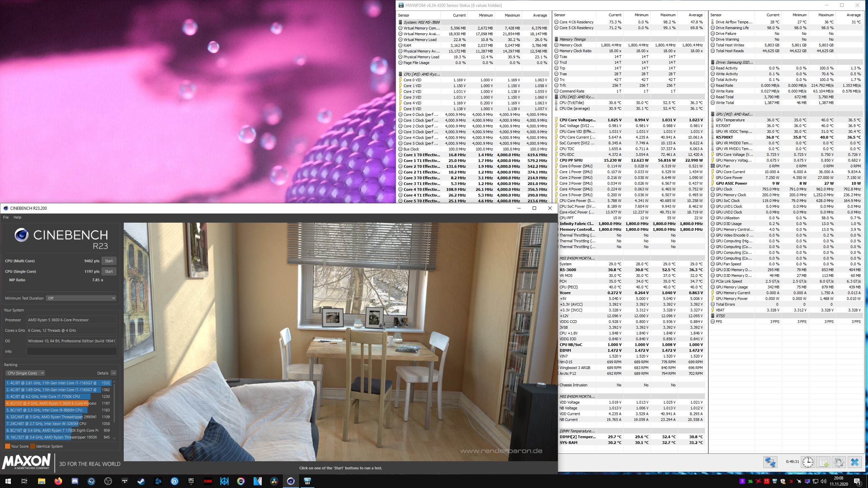
Task: Open OBS Studio from taskbar
Action: 108,481
